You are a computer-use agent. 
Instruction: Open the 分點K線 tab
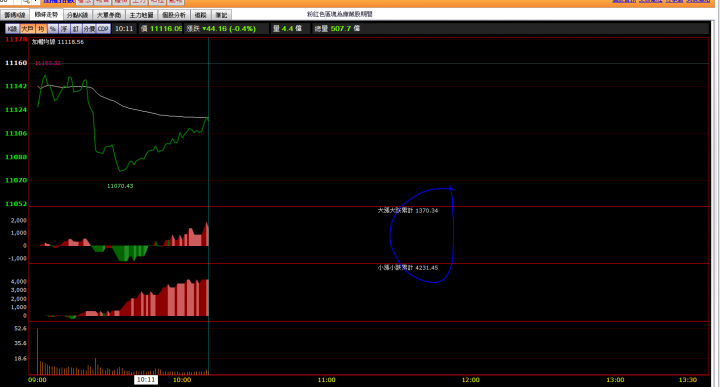(77, 15)
